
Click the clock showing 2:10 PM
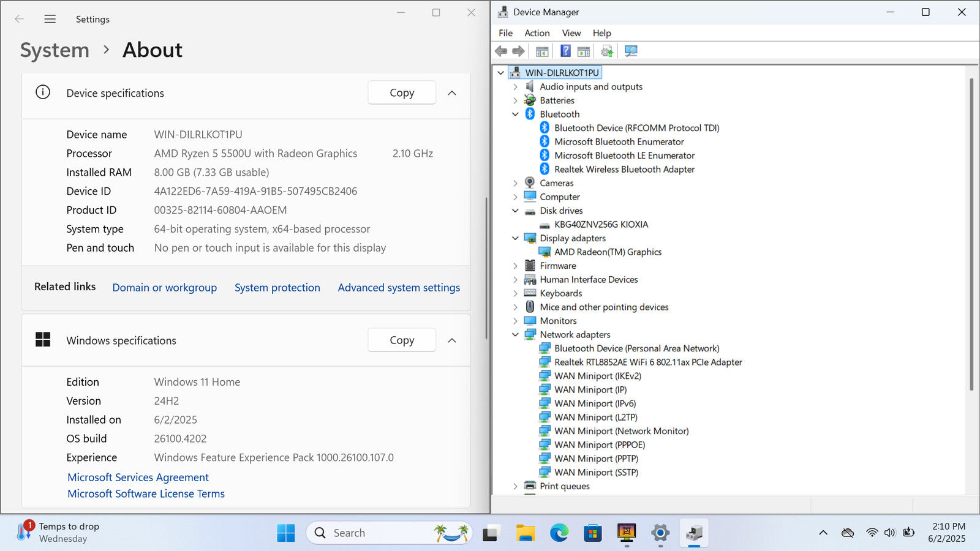point(948,533)
